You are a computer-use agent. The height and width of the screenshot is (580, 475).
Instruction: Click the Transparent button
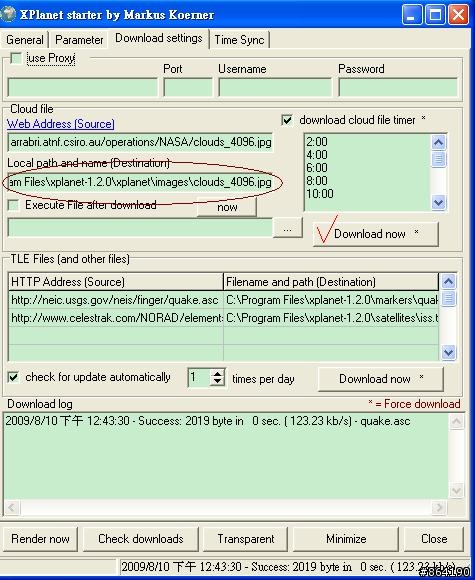[x=246, y=539]
